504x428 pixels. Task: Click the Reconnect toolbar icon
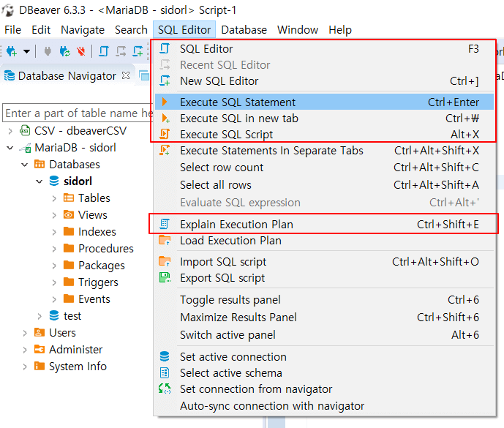64,51
